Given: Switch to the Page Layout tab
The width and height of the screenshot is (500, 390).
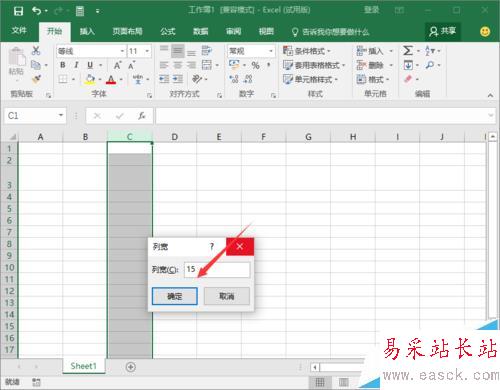Looking at the screenshot, I should click(x=127, y=31).
